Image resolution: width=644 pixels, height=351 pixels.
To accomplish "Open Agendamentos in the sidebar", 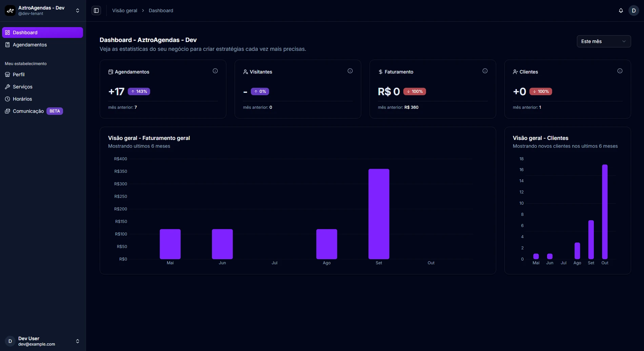I will point(42,45).
